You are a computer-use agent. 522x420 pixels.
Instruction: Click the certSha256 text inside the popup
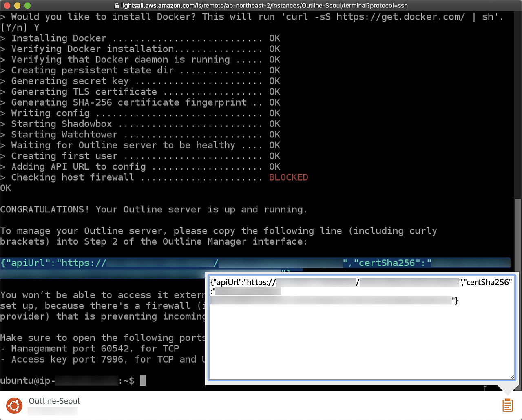click(x=488, y=281)
